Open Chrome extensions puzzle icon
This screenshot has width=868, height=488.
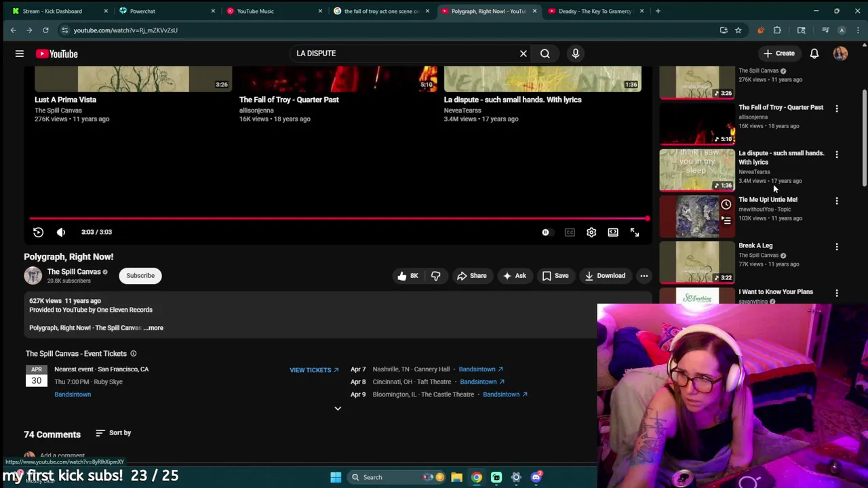click(777, 30)
